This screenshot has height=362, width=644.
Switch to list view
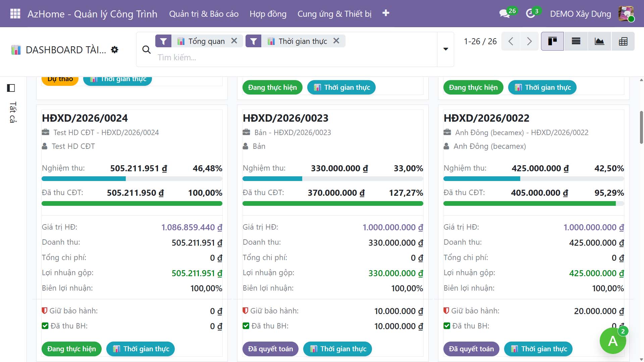576,41
